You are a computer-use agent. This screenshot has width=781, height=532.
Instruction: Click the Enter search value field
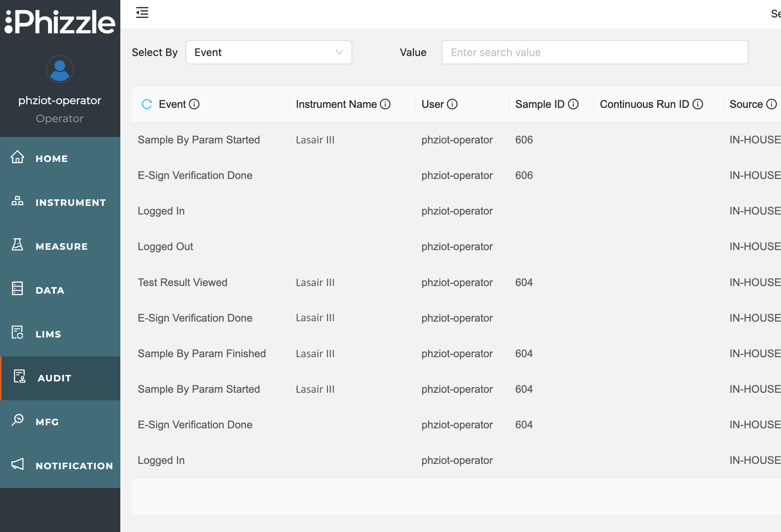[594, 52]
